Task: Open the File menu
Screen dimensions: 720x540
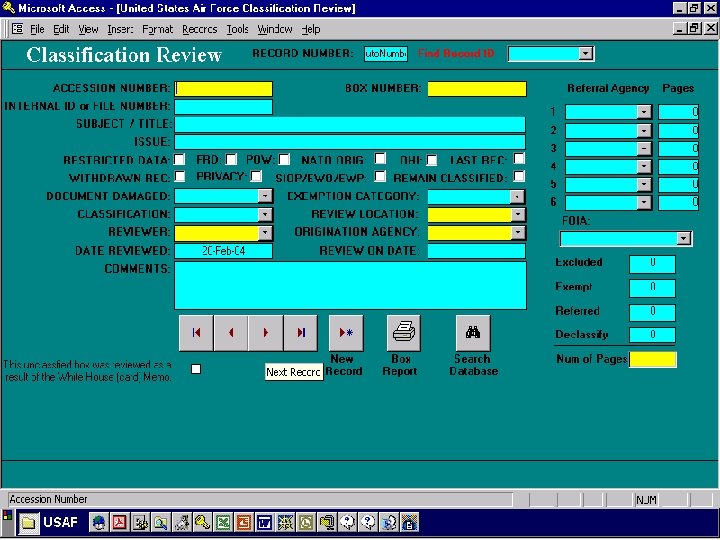Action: click(x=37, y=29)
